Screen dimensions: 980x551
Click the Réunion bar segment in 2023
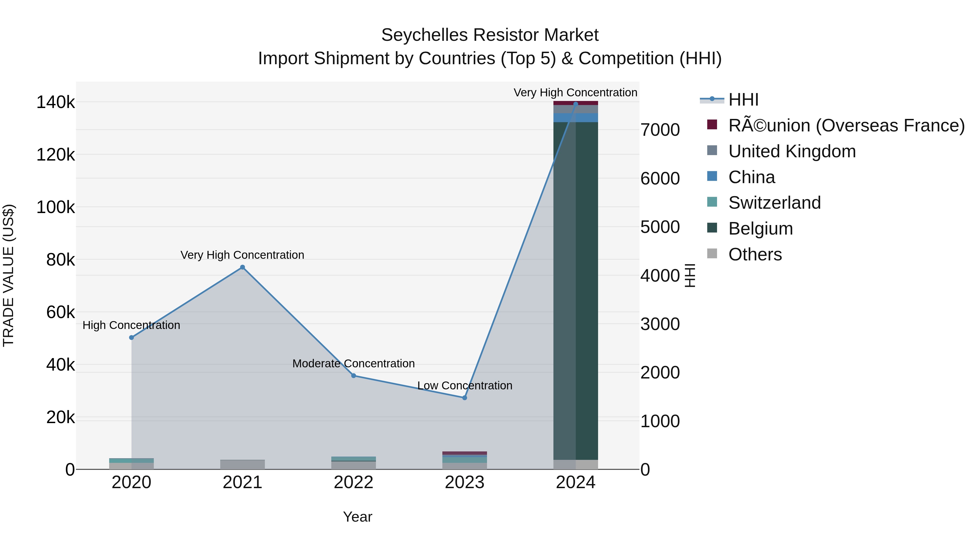pyautogui.click(x=464, y=453)
